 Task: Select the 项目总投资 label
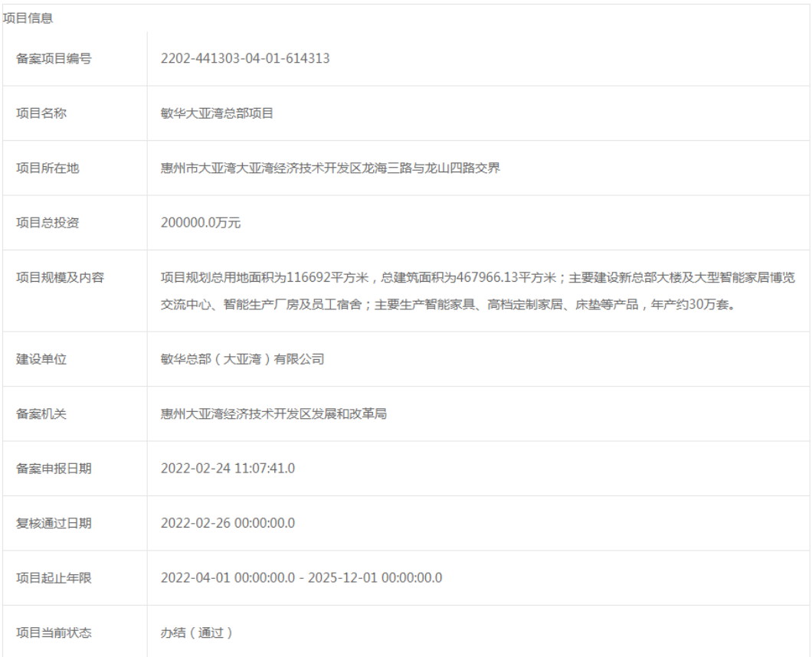pyautogui.click(x=47, y=223)
